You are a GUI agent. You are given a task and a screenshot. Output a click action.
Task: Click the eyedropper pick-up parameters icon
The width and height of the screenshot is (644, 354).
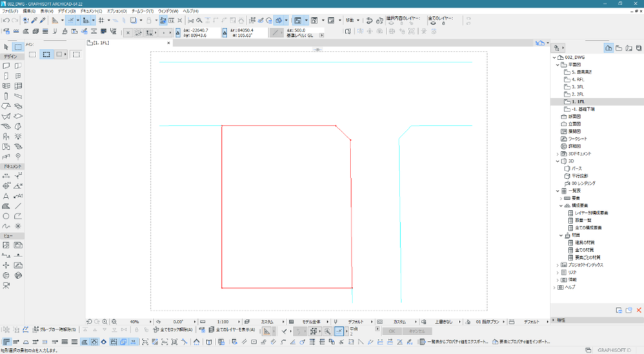(34, 20)
